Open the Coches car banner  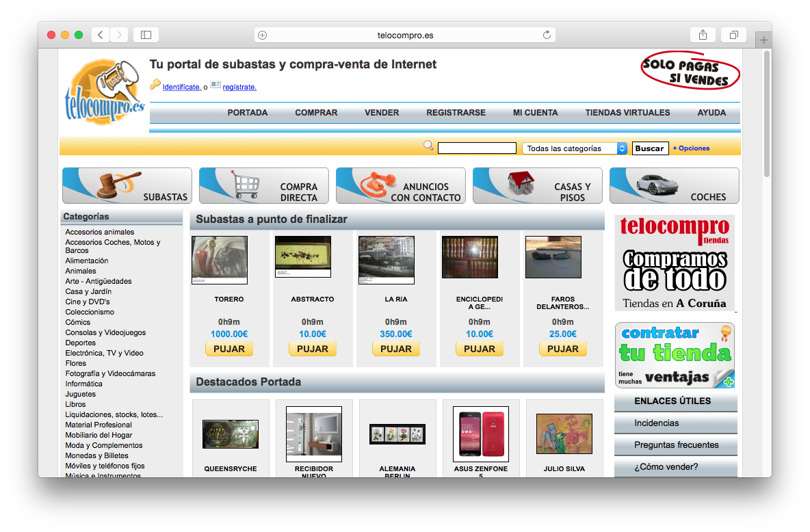coord(674,185)
